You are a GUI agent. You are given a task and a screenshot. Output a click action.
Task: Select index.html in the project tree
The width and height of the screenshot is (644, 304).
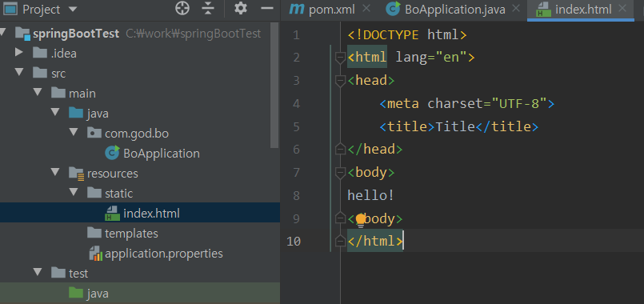(151, 214)
